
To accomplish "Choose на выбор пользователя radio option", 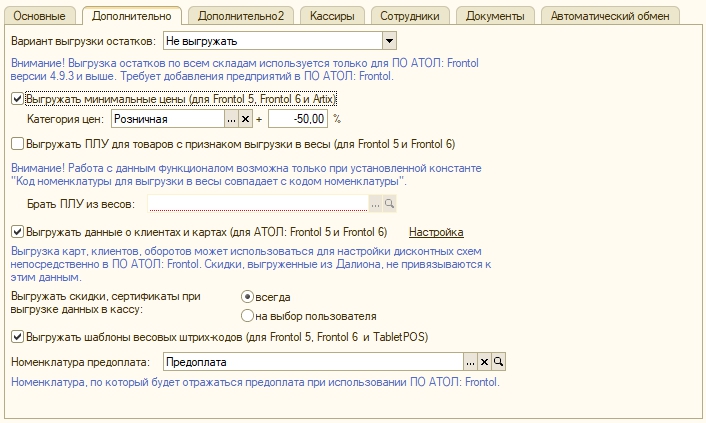I will (x=247, y=316).
